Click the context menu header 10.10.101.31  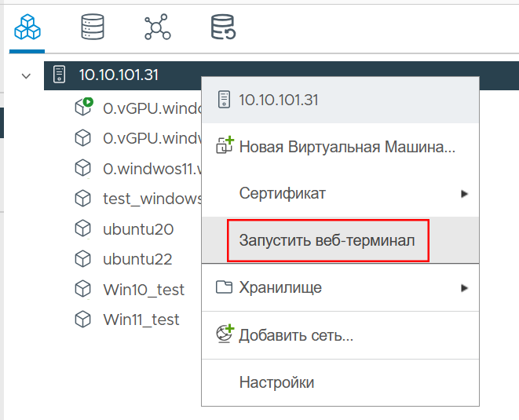340,100
